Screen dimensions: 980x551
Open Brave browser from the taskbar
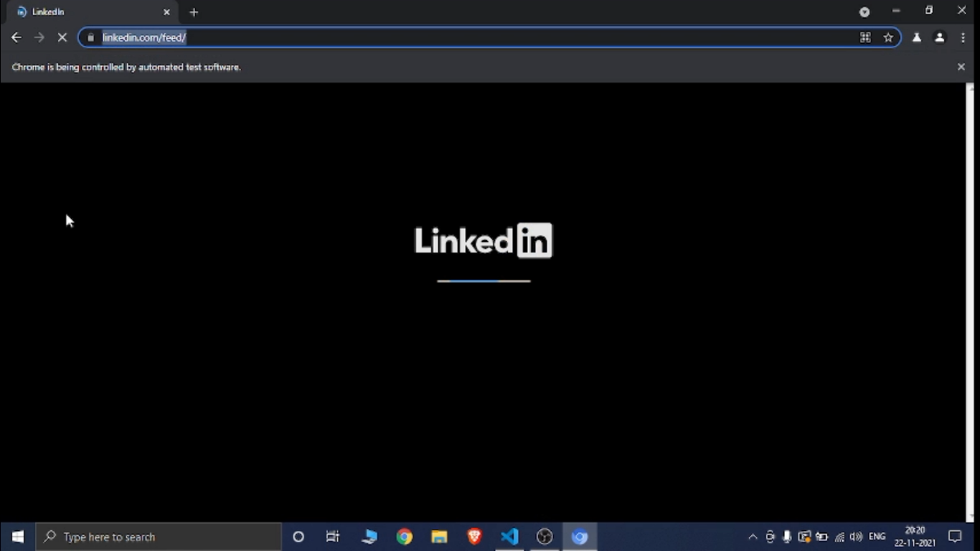tap(474, 537)
